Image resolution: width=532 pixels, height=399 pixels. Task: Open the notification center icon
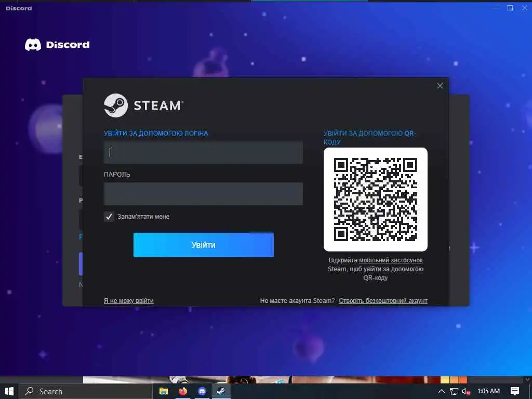tap(515, 391)
